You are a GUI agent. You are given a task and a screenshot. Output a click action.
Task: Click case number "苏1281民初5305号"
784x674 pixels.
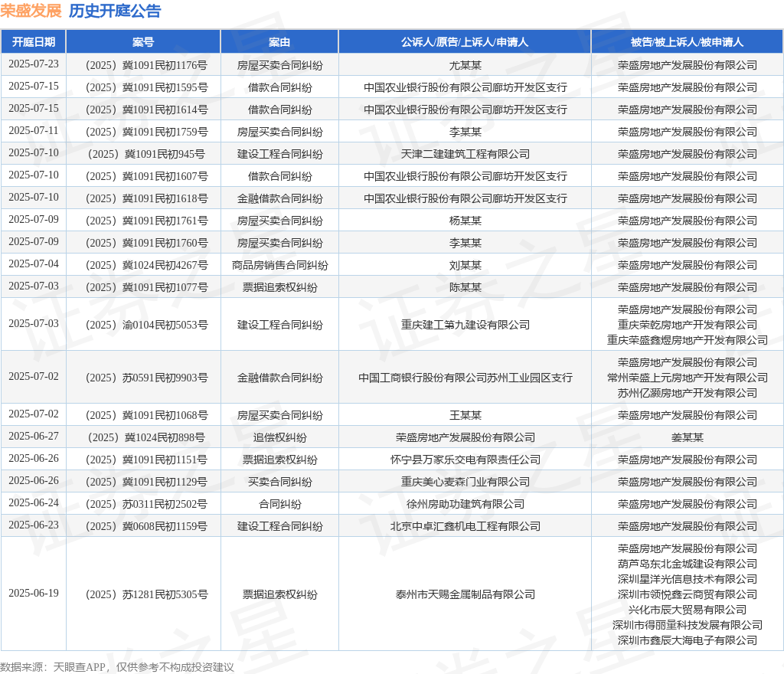(x=165, y=594)
